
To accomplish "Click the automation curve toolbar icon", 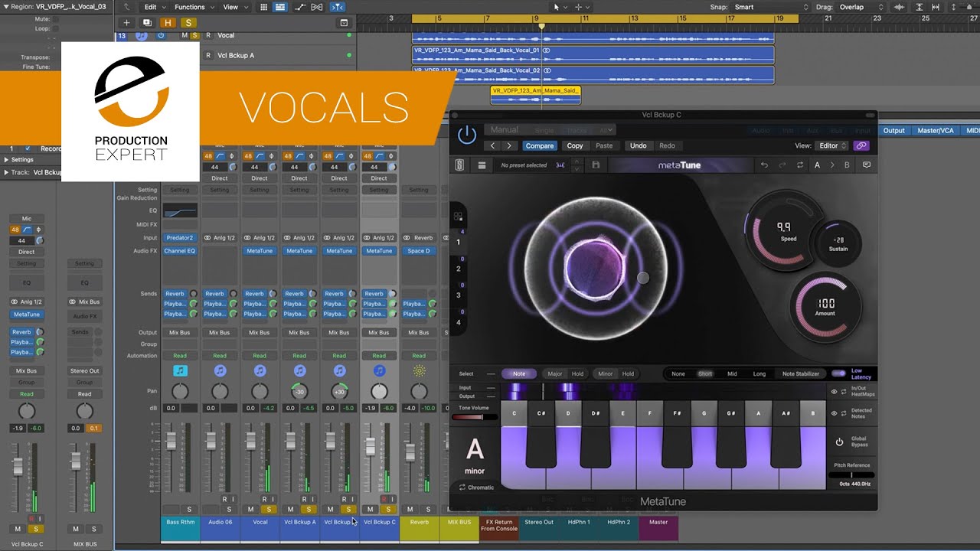I will 301,7.
